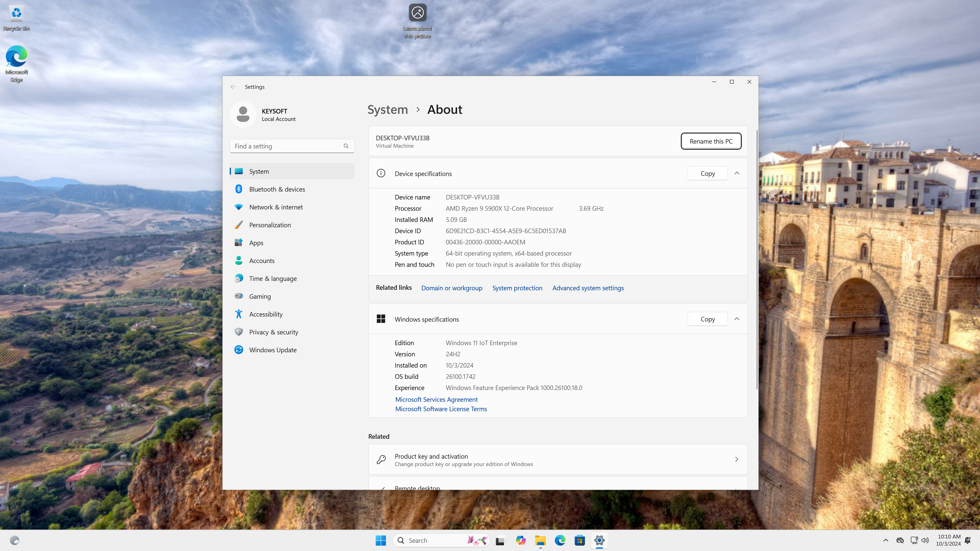Open Advanced system settings link
The height and width of the screenshot is (551, 980).
pos(588,288)
